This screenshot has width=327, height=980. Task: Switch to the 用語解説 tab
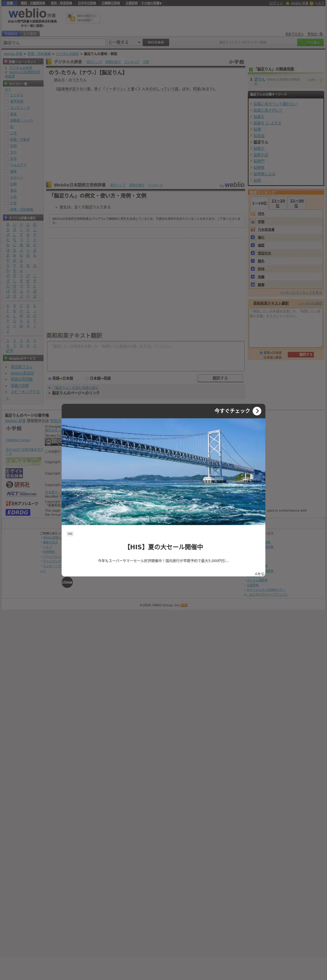(x=11, y=34)
